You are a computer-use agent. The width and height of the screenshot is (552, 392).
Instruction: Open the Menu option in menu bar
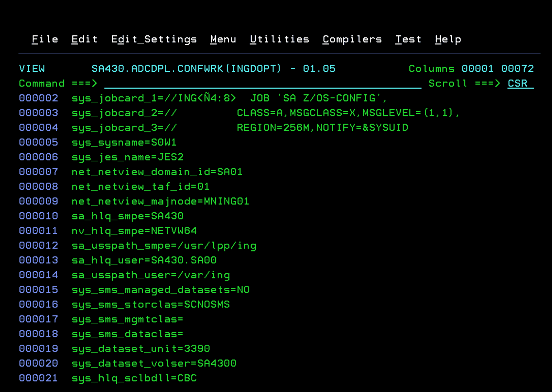pos(223,39)
